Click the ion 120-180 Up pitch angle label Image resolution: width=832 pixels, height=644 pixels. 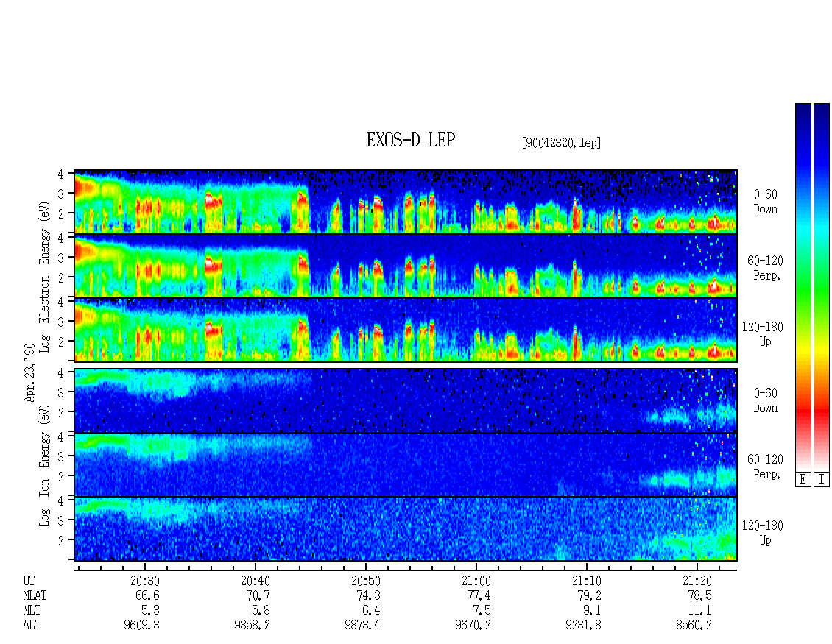pyautogui.click(x=763, y=533)
